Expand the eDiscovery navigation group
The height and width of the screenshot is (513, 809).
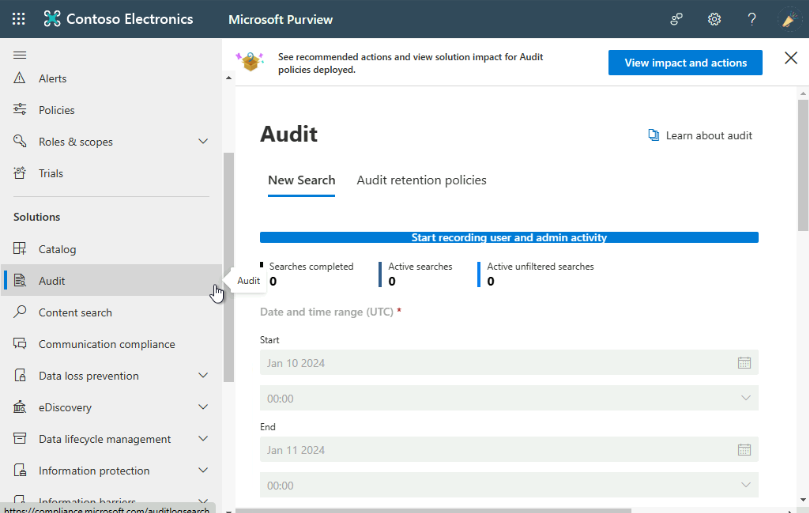(203, 408)
